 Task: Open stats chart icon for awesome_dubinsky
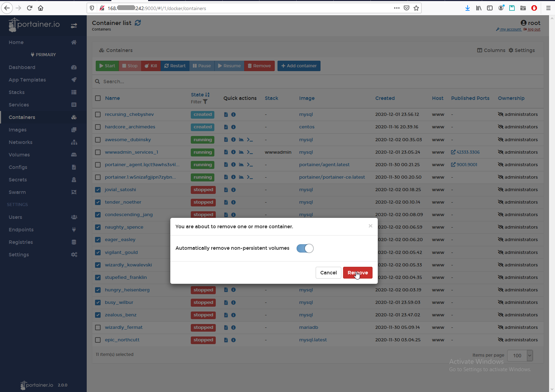click(241, 140)
